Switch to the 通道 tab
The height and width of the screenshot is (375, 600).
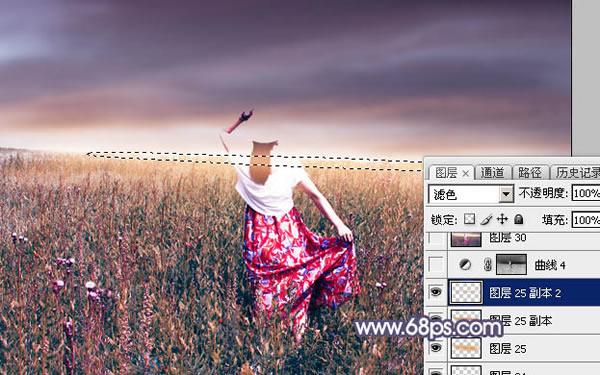point(492,173)
